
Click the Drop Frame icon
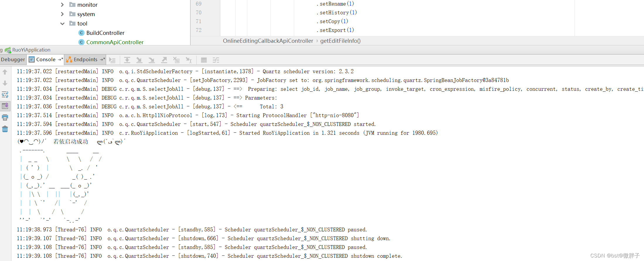(176, 60)
